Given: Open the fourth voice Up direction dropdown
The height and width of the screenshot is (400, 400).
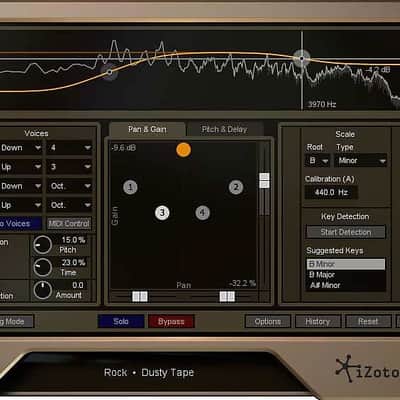Looking at the screenshot, I should point(21,205).
